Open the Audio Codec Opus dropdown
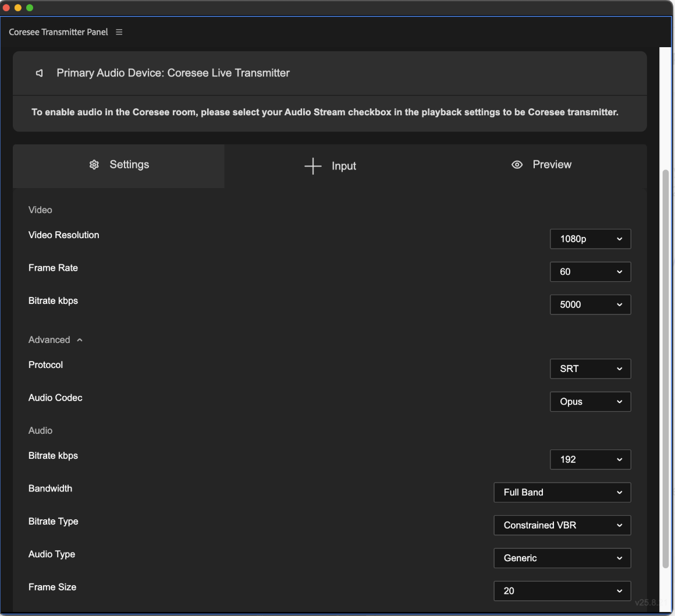Viewport: 675px width, 616px height. pyautogui.click(x=590, y=402)
